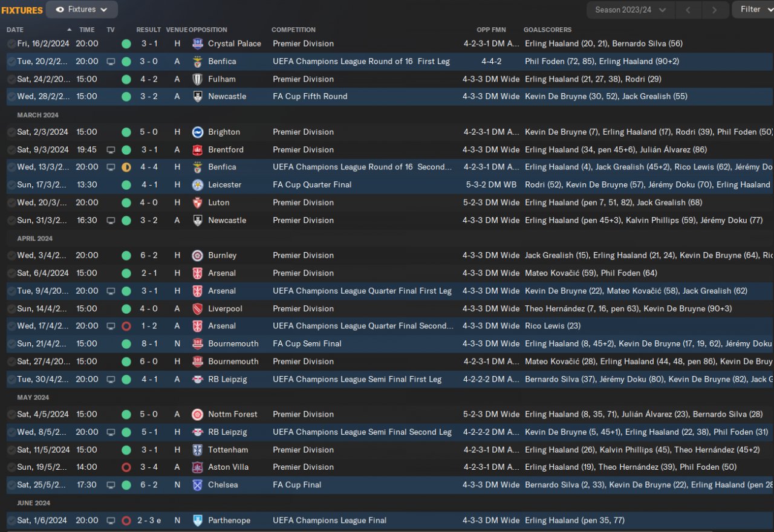This screenshot has height=532, width=774.
Task: Click Benfica badge in the First Leg row
Action: tap(198, 62)
